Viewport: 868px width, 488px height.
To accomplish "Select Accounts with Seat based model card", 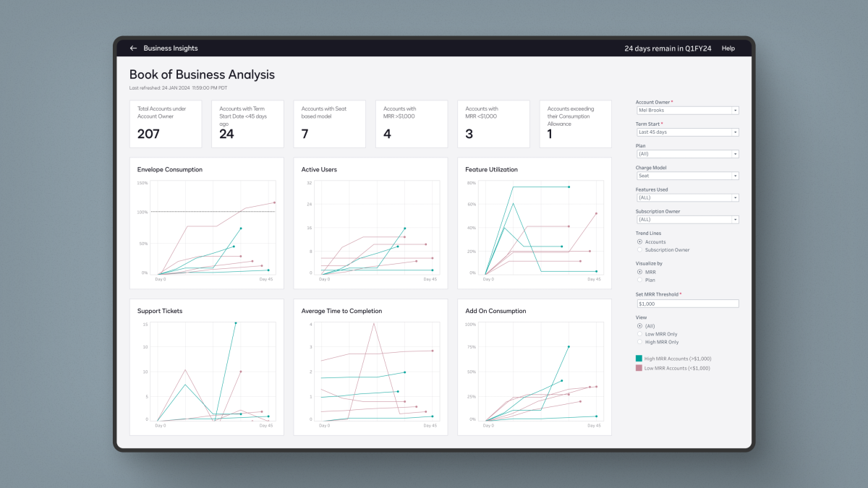I will (x=330, y=124).
